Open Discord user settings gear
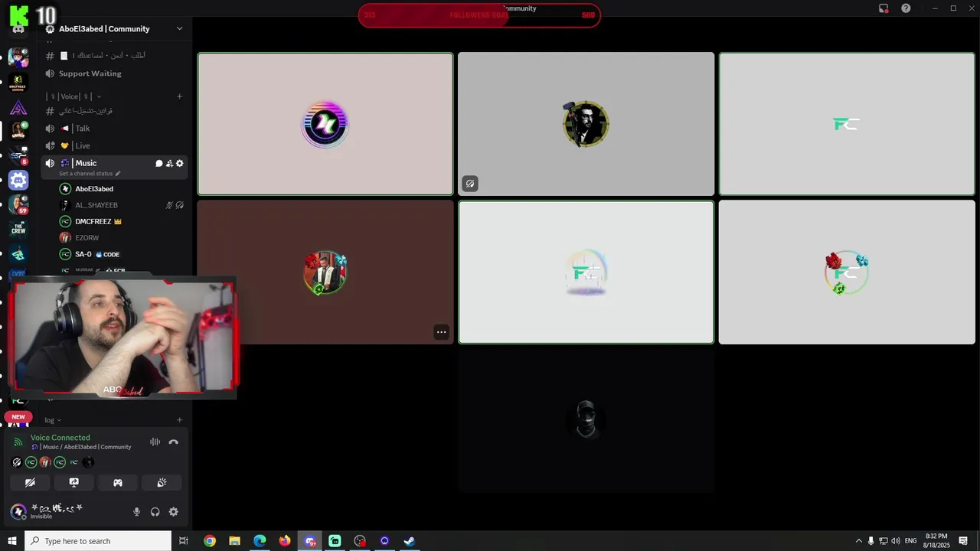The image size is (980, 551). 174,512
